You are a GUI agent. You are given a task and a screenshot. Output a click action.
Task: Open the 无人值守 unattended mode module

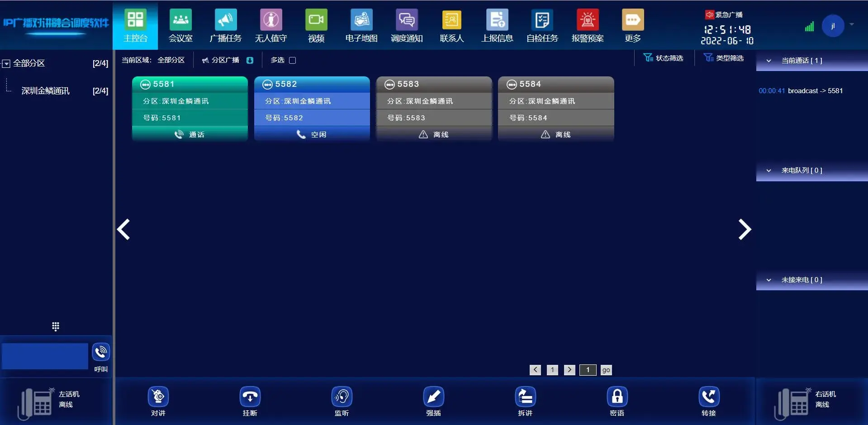[271, 26]
